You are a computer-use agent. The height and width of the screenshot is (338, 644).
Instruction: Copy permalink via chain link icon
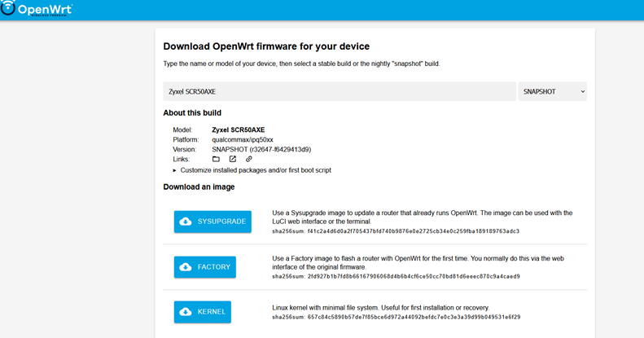pos(249,159)
